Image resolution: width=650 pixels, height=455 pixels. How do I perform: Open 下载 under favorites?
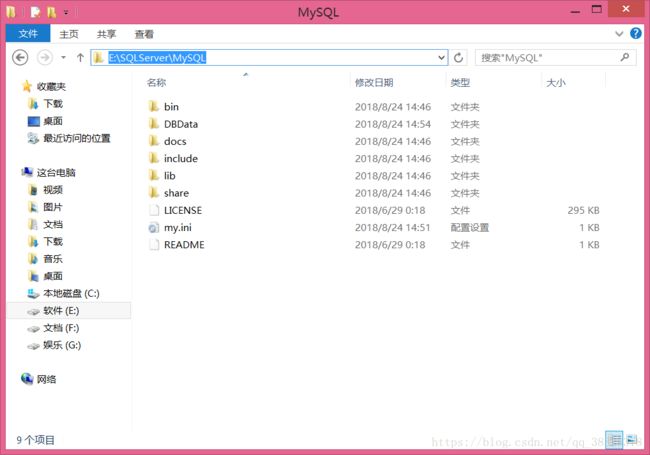point(53,104)
